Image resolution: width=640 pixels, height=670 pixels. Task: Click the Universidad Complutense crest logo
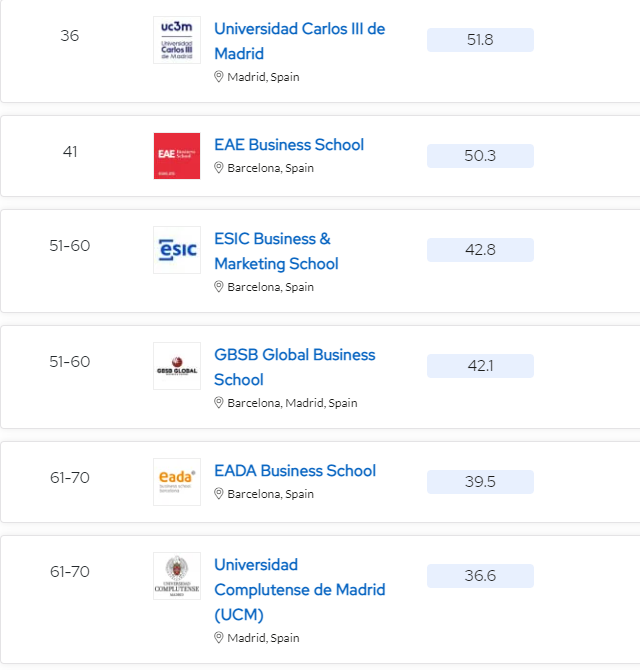177,576
